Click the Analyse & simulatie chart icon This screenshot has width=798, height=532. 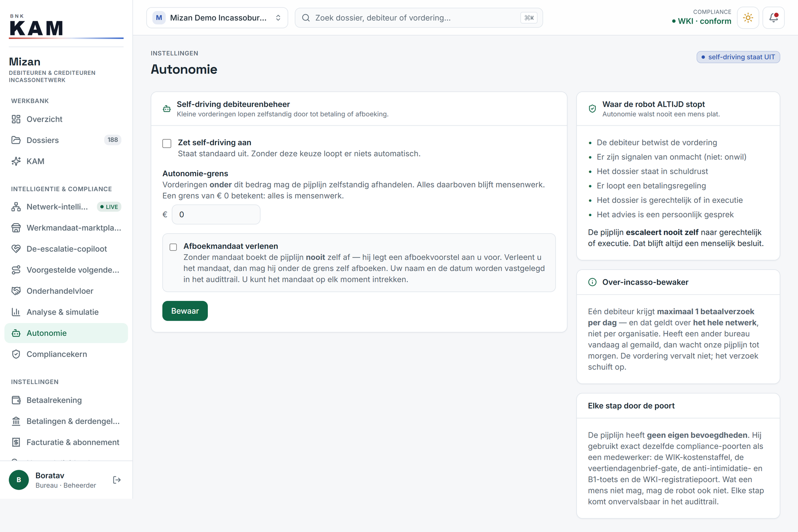[x=16, y=312]
